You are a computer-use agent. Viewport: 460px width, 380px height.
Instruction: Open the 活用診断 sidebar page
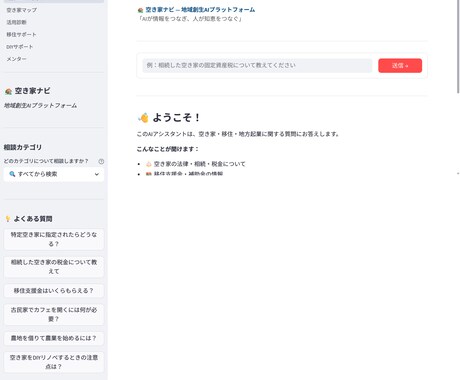(16, 22)
